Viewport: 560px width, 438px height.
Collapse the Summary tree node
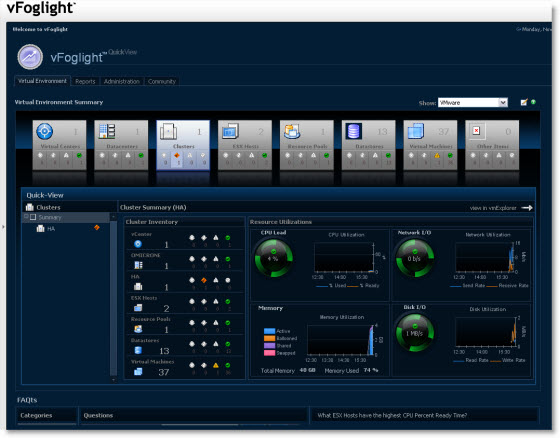[26, 217]
